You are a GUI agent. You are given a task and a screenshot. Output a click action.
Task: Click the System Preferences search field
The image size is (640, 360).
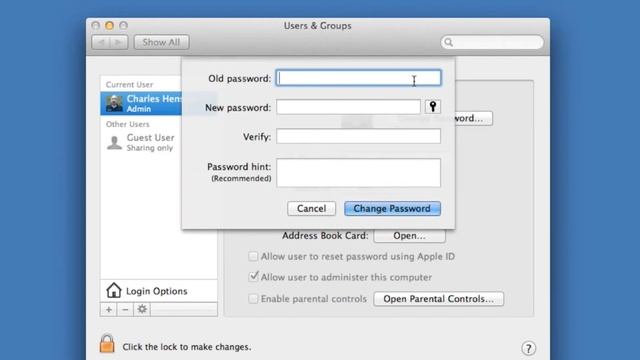pos(492,42)
